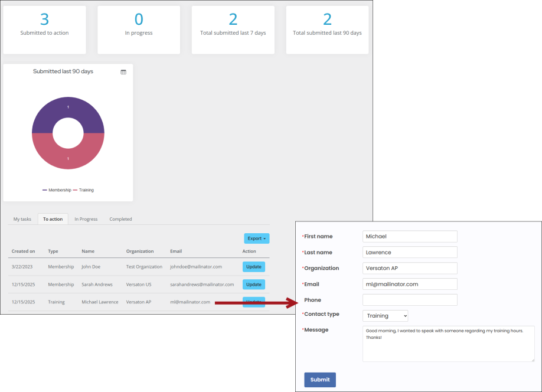The width and height of the screenshot is (542, 392).
Task: Focus the Message text area
Action: [x=448, y=344]
